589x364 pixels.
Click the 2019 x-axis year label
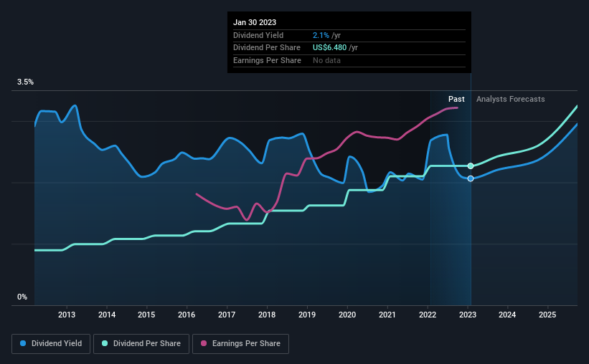[307, 315]
